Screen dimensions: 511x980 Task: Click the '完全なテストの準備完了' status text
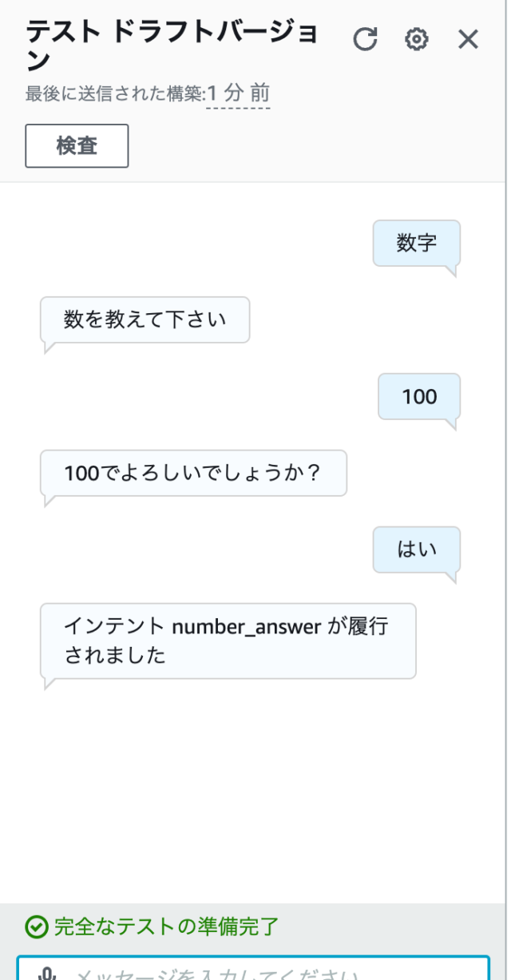coord(166,927)
